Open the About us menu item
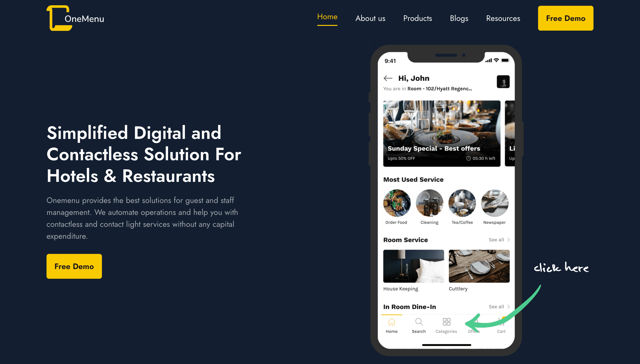This screenshot has height=364, width=640. (x=370, y=18)
